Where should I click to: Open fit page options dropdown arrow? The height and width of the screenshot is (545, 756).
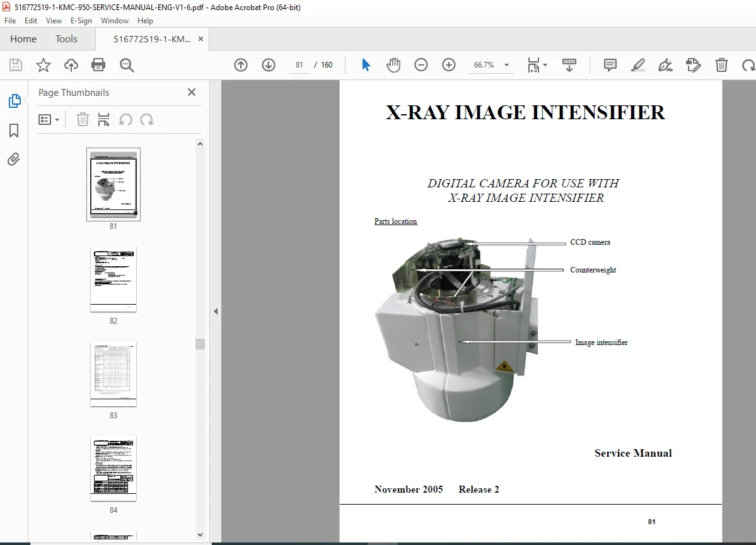(x=545, y=65)
